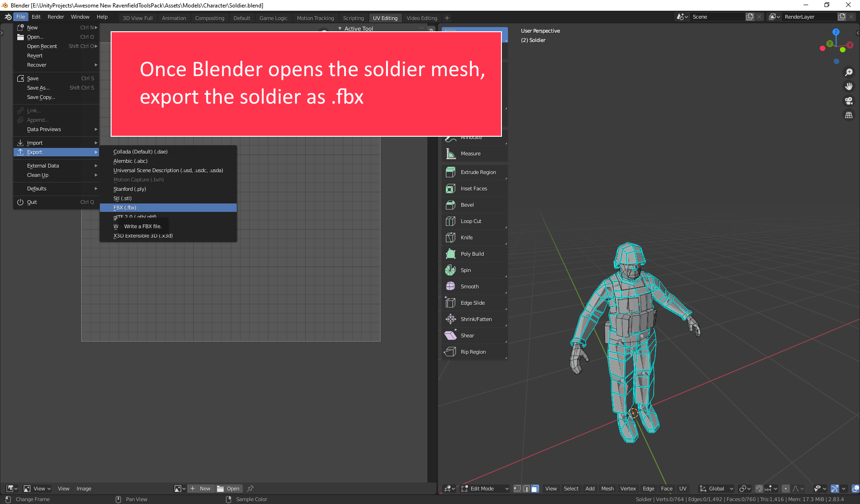The height and width of the screenshot is (504, 860).
Task: Choose FBX (.fbx) export option
Action: point(168,208)
